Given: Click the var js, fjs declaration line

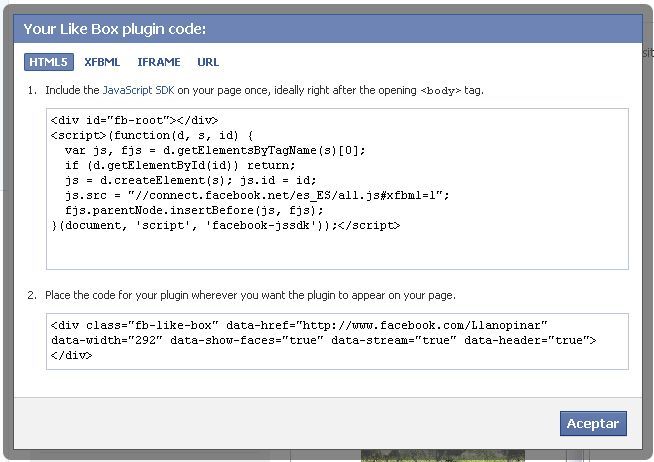Looking at the screenshot, I should tap(215, 151).
